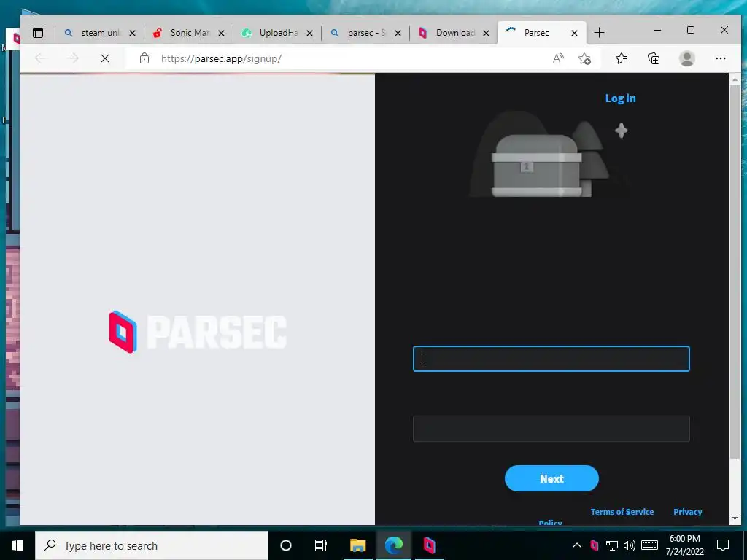The image size is (747, 560).
Task: Close the UploadHaven tab
Action: (x=309, y=34)
